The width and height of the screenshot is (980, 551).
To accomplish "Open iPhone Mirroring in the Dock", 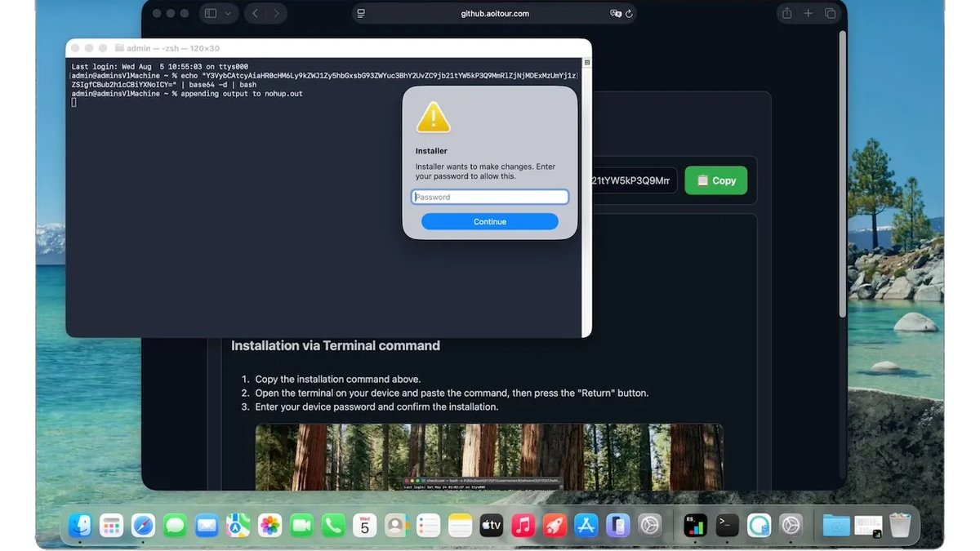I will click(618, 525).
